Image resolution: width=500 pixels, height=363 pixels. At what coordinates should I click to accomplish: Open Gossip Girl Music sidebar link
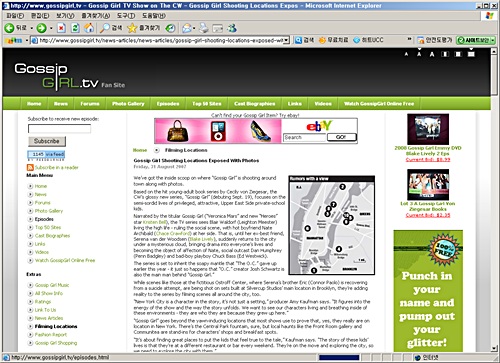pyautogui.click(x=52, y=285)
